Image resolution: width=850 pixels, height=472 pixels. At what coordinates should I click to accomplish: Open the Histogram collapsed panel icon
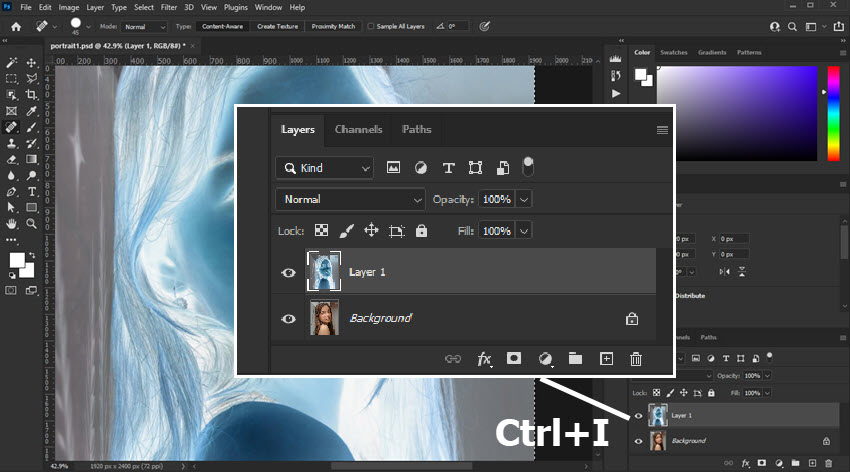[x=615, y=59]
